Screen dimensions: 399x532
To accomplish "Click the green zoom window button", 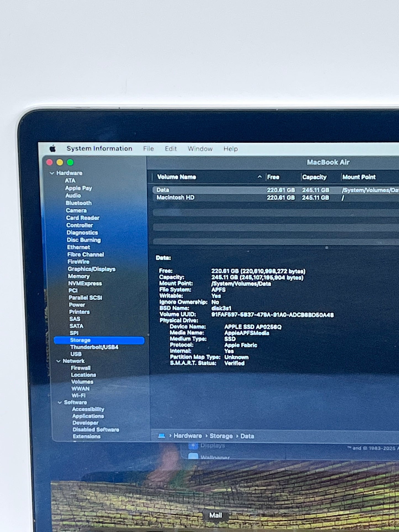I will coord(70,162).
